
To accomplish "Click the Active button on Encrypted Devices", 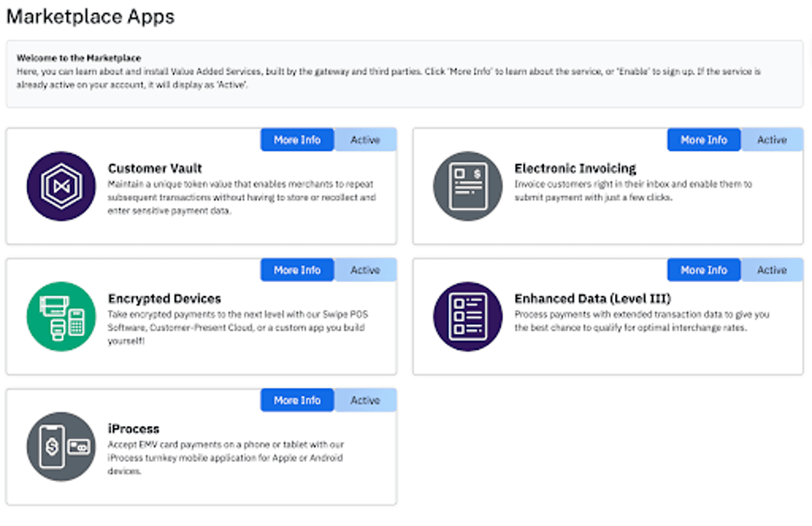I will click(x=365, y=269).
